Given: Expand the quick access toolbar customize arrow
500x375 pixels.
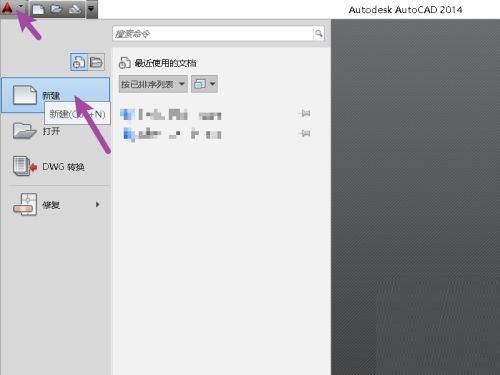Looking at the screenshot, I should (x=91, y=9).
